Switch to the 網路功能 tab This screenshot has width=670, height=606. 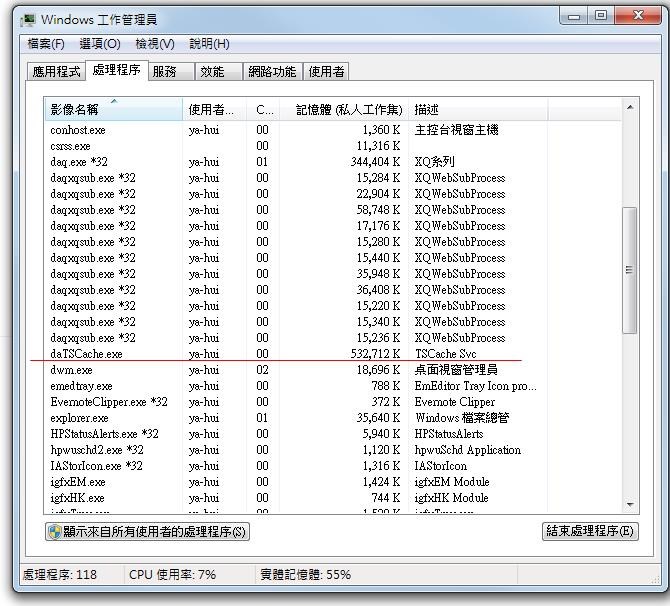click(272, 72)
